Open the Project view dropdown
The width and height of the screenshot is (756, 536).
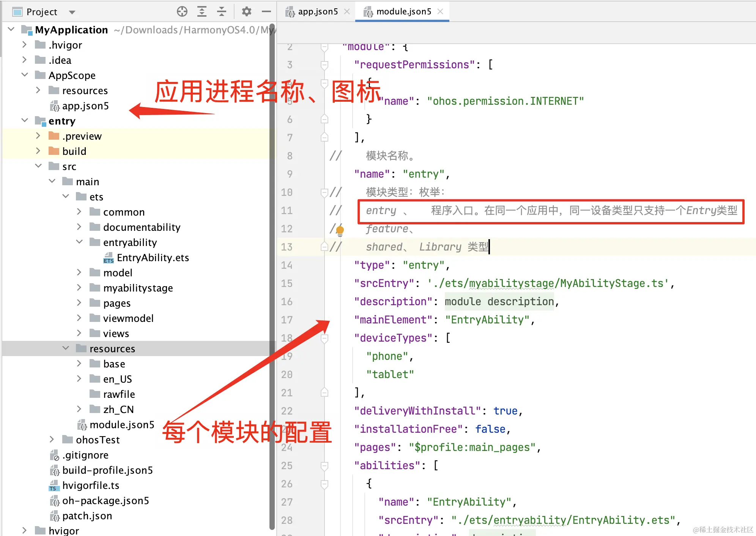[72, 12]
